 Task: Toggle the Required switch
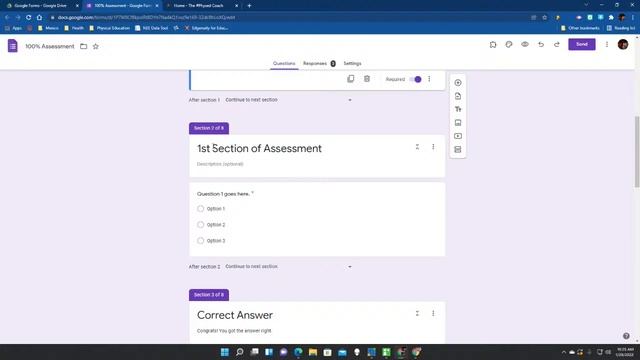point(416,79)
